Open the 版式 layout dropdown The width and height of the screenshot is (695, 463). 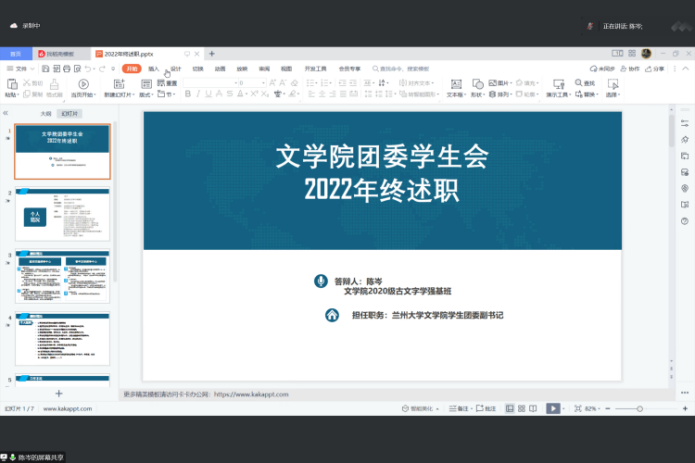(147, 94)
